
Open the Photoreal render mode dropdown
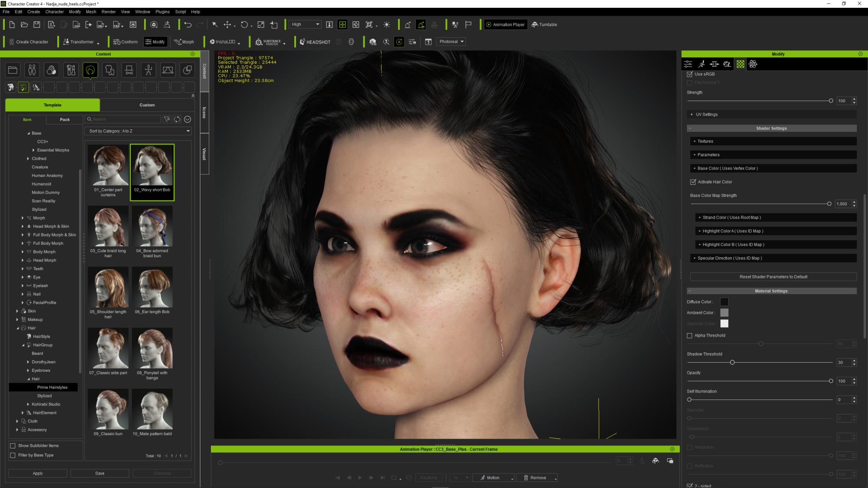click(x=450, y=42)
